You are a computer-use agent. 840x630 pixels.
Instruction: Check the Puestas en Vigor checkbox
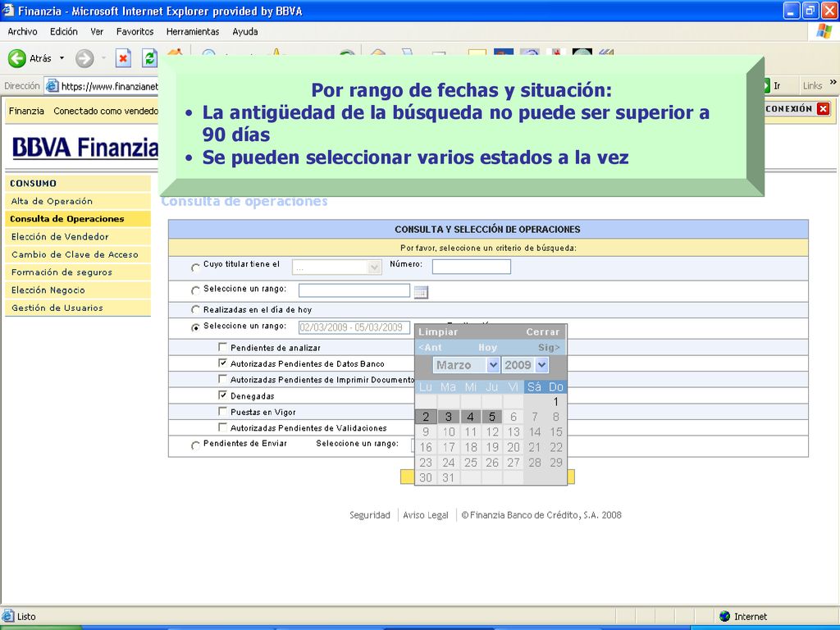[223, 411]
